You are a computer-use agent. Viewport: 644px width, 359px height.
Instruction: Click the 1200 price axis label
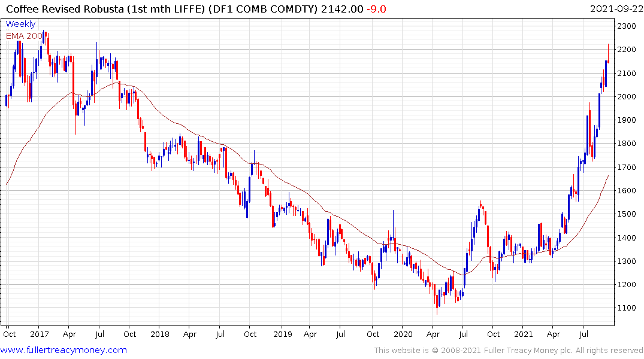(x=627, y=285)
